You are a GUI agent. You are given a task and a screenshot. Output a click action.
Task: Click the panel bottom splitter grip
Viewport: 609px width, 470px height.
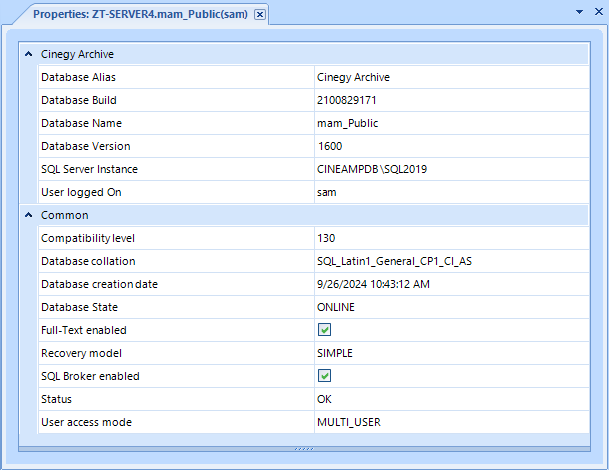pyautogui.click(x=304, y=449)
